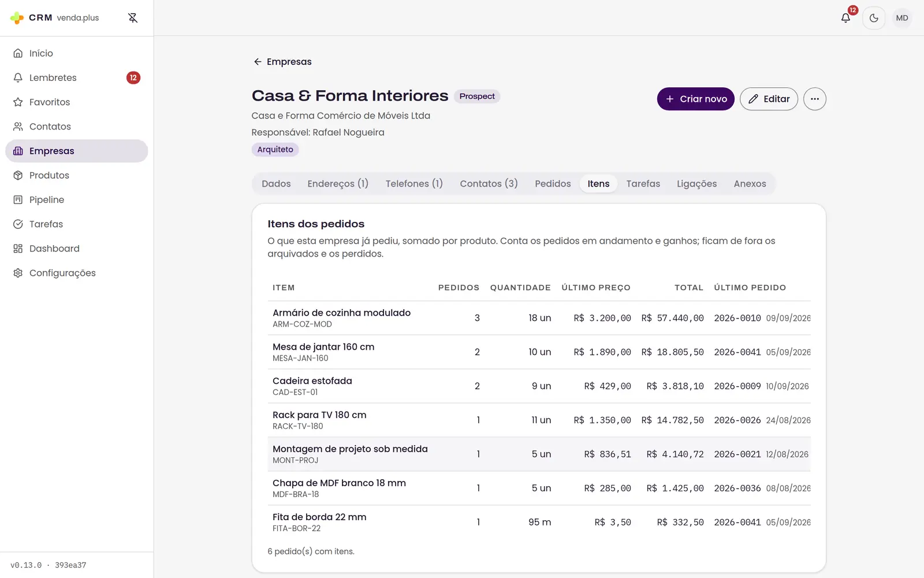The width and height of the screenshot is (924, 578).
Task: Click the Arquiteto tag
Action: (275, 150)
